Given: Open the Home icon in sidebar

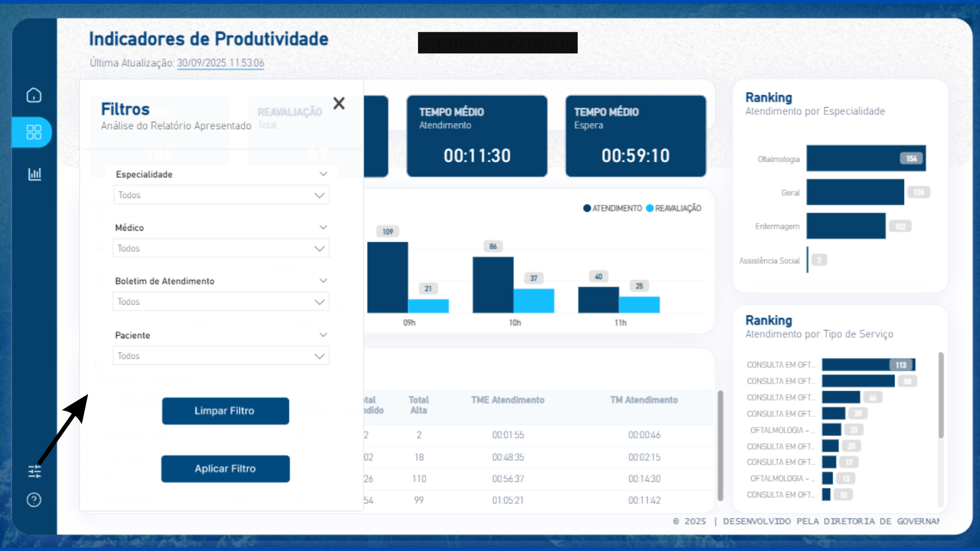Looking at the screenshot, I should pos(34,95).
